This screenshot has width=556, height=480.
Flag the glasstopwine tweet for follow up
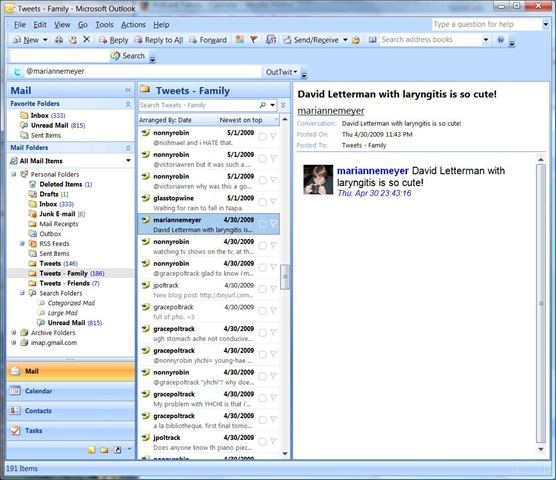tap(273, 202)
